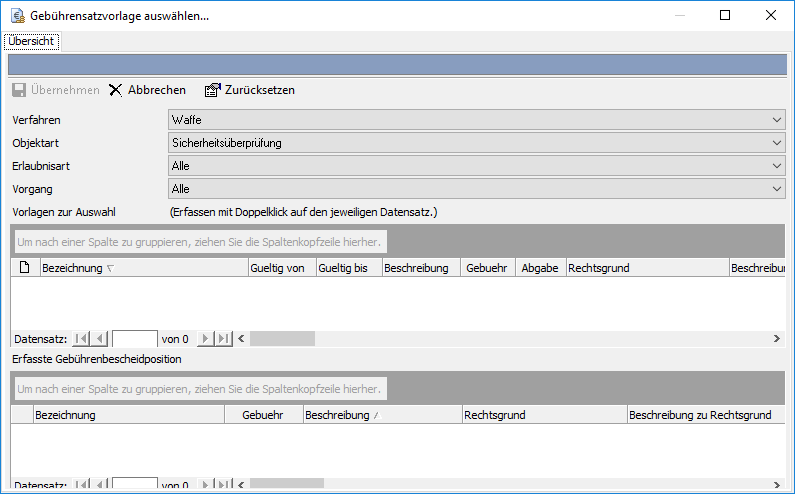Expand the Vorgang dropdown

pyautogui.click(x=777, y=189)
